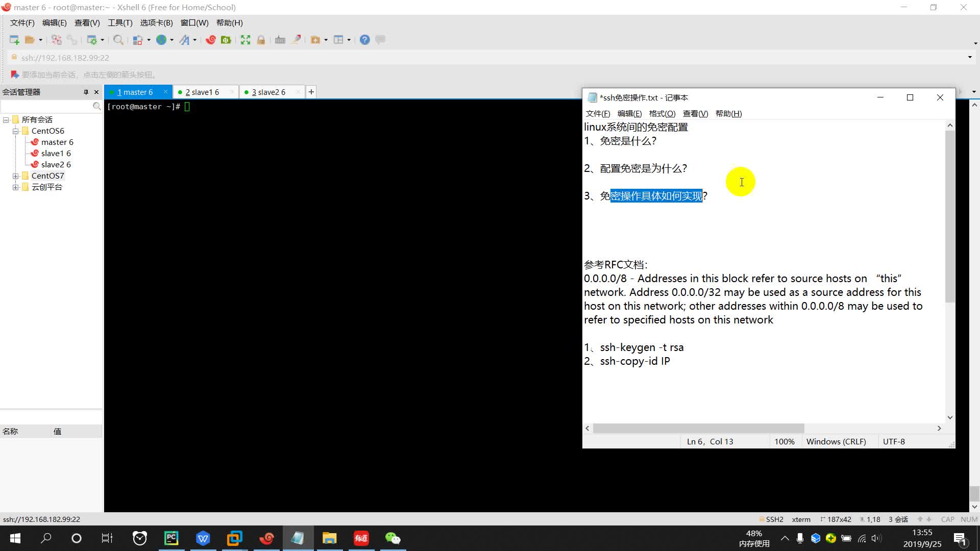Click the session properties gear icon
The height and width of the screenshot is (551, 980).
(x=92, y=40)
